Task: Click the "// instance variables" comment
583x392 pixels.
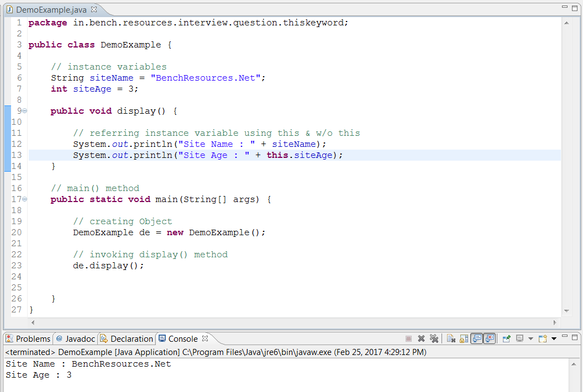Action: pos(109,67)
